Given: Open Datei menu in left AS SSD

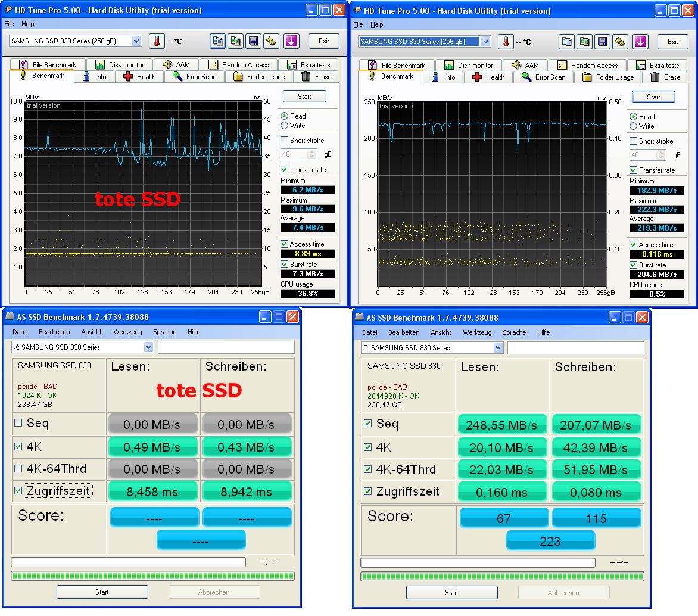Looking at the screenshot, I should click(x=20, y=332).
